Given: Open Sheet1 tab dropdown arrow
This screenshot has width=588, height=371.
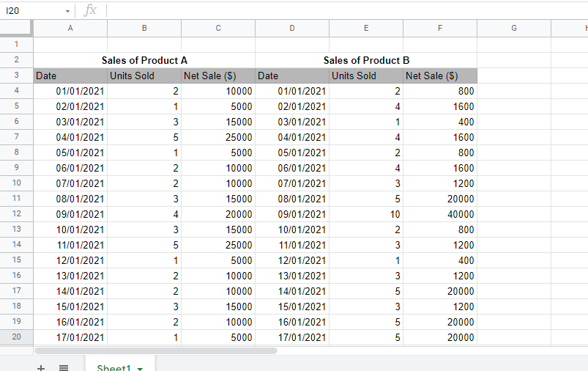Looking at the screenshot, I should click(x=140, y=369).
